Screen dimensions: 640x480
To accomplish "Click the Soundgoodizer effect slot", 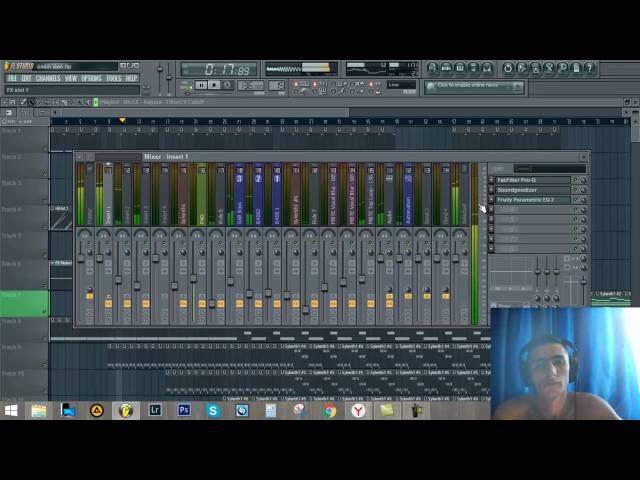I will pyautogui.click(x=533, y=190).
